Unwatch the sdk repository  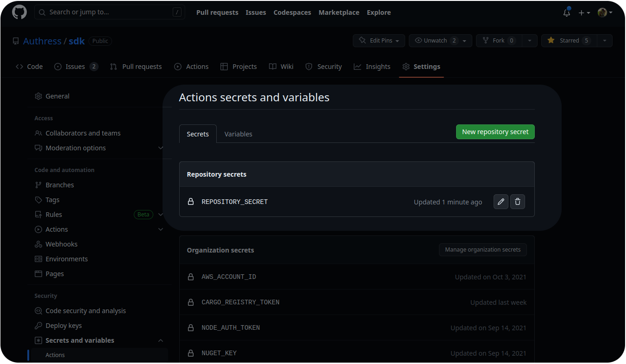point(434,40)
